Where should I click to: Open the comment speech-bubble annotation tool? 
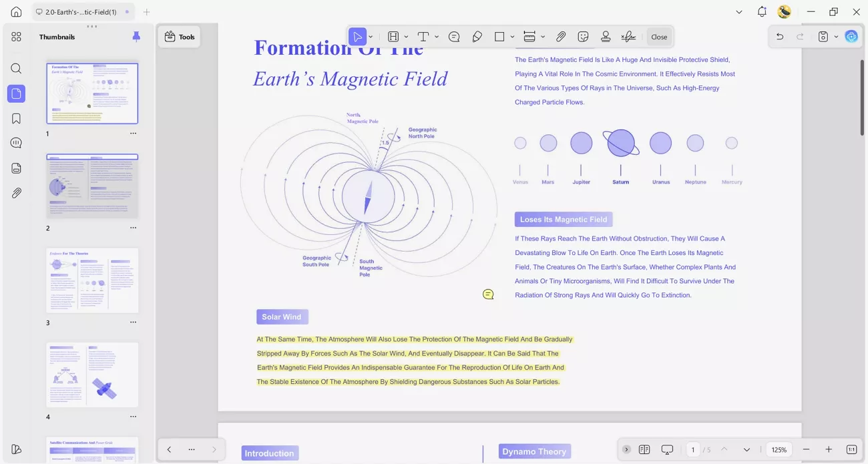point(454,37)
